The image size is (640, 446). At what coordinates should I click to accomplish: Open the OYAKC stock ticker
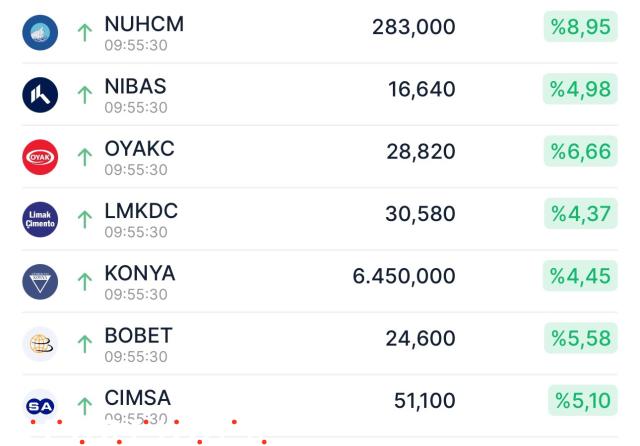[140, 149]
